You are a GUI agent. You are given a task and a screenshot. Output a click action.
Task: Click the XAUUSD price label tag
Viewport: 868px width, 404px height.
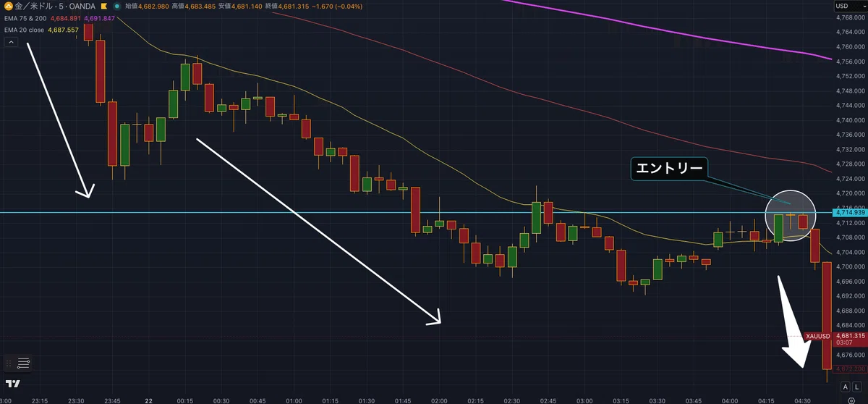coord(818,336)
